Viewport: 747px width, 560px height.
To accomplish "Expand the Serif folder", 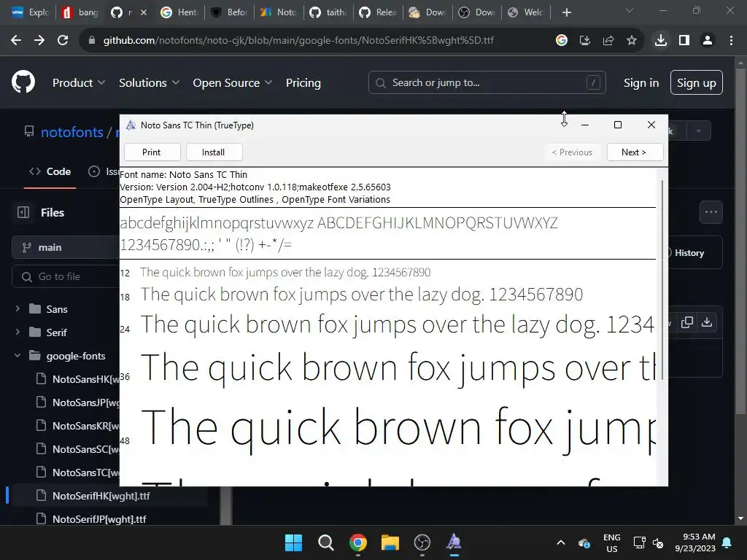I will pos(18,332).
